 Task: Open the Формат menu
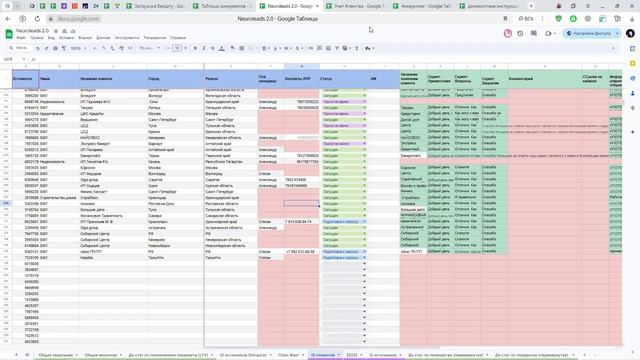point(85,38)
